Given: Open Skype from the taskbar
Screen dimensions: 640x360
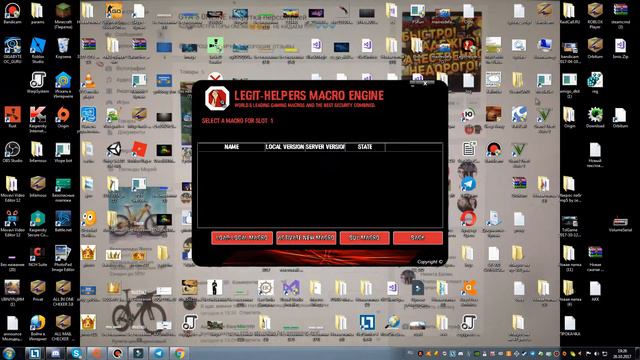Looking at the screenshot, I should coord(76,353).
